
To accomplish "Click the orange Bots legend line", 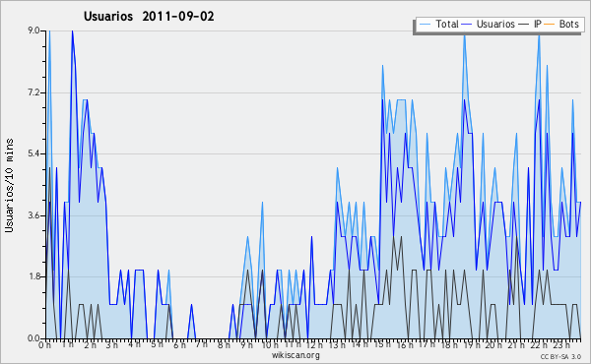I will (550, 24).
